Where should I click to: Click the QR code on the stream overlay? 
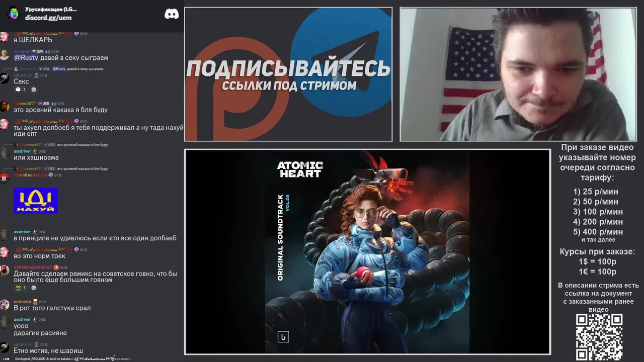click(599, 337)
